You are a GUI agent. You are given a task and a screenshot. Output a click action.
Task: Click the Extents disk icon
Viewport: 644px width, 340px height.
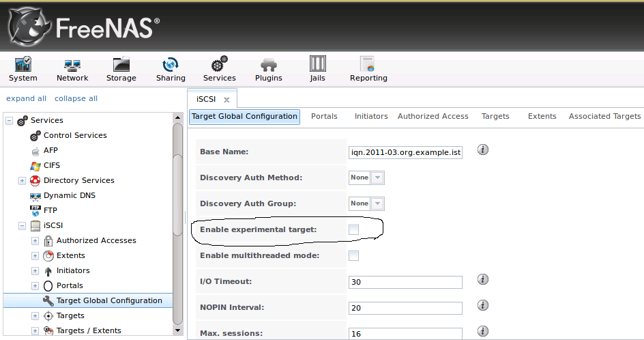[x=48, y=256]
